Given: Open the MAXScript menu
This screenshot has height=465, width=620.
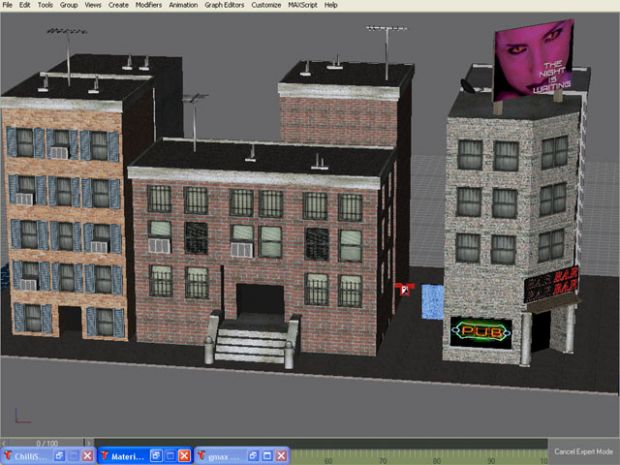Looking at the screenshot, I should [302, 5].
